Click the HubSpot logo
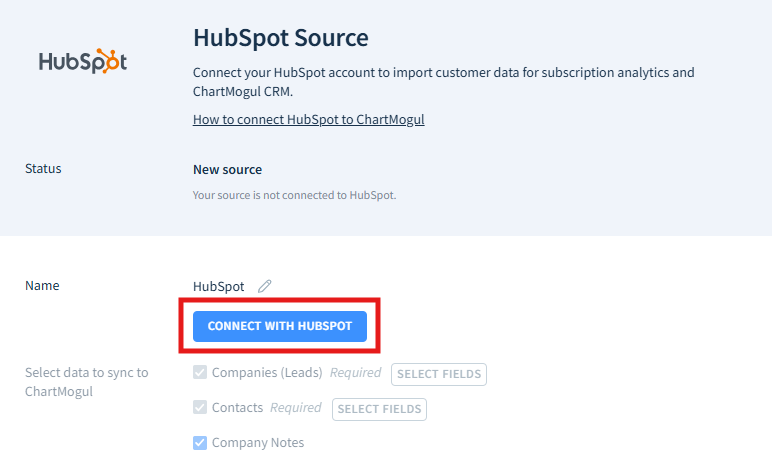Image resolution: width=772 pixels, height=465 pixels. coord(83,61)
